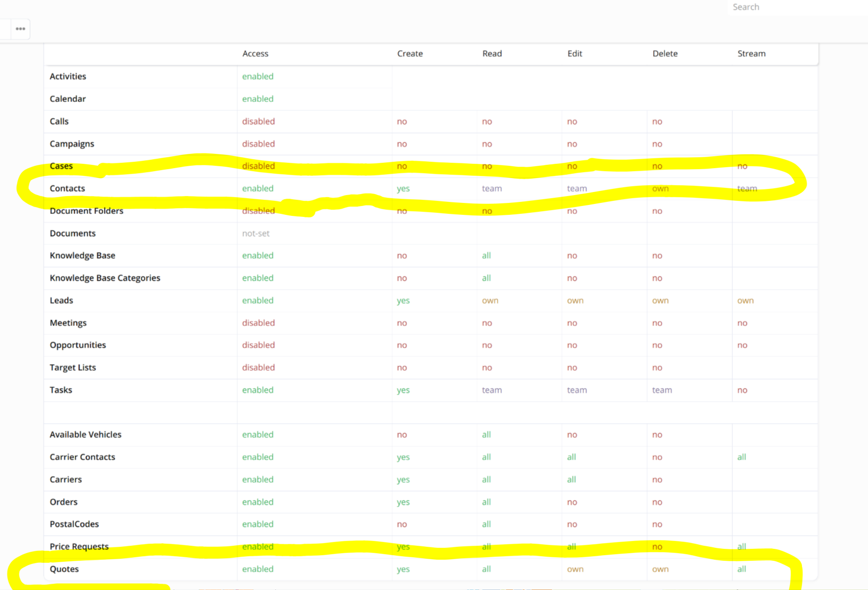This screenshot has width=868, height=590.
Task: Select the Activities row label
Action: click(68, 76)
